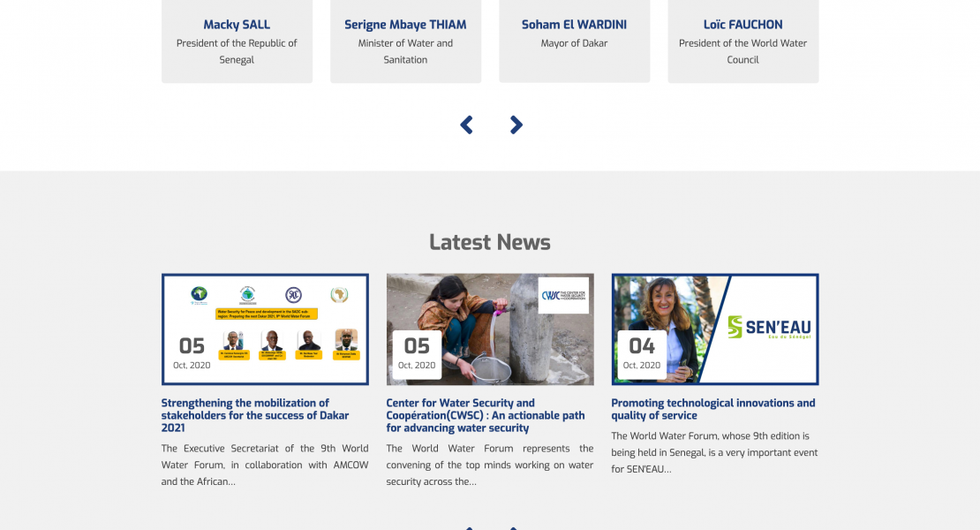Open the Dakar 2021 stakeholders news thumbnail

(x=265, y=329)
